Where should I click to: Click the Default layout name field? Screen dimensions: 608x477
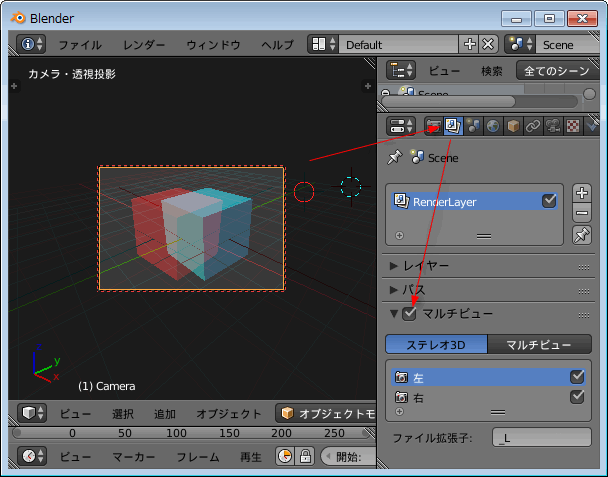pos(399,44)
